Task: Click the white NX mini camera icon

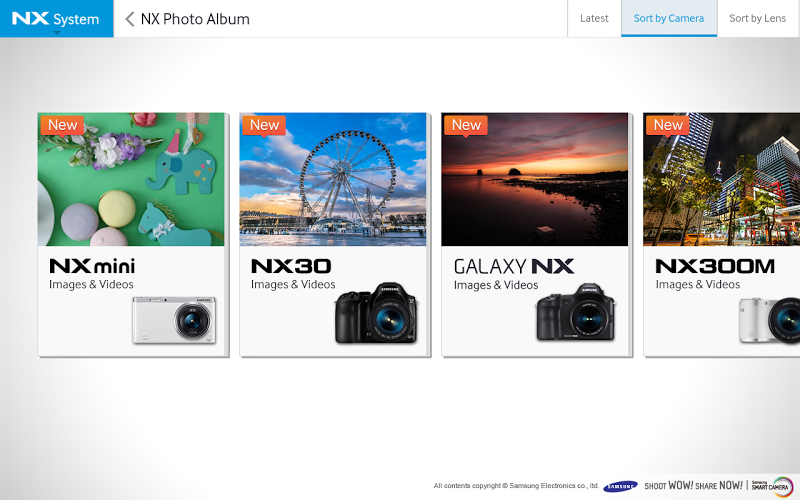Action: pos(174,320)
